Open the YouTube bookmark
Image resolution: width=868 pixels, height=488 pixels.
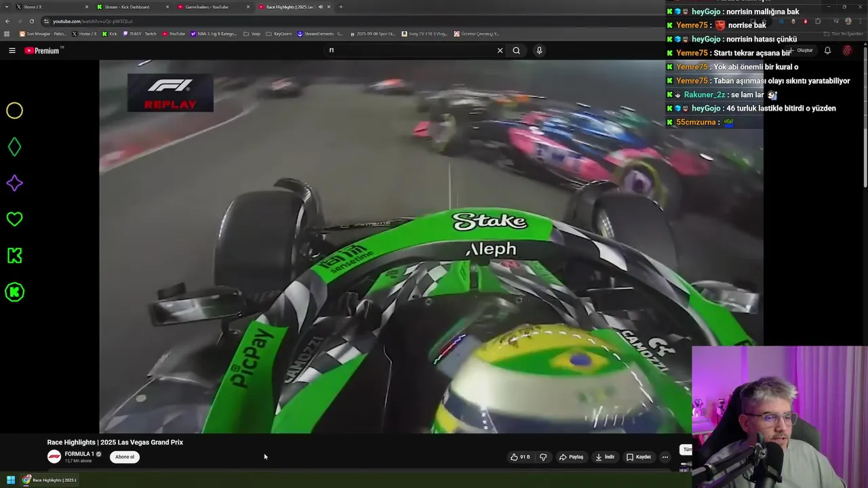click(x=174, y=33)
